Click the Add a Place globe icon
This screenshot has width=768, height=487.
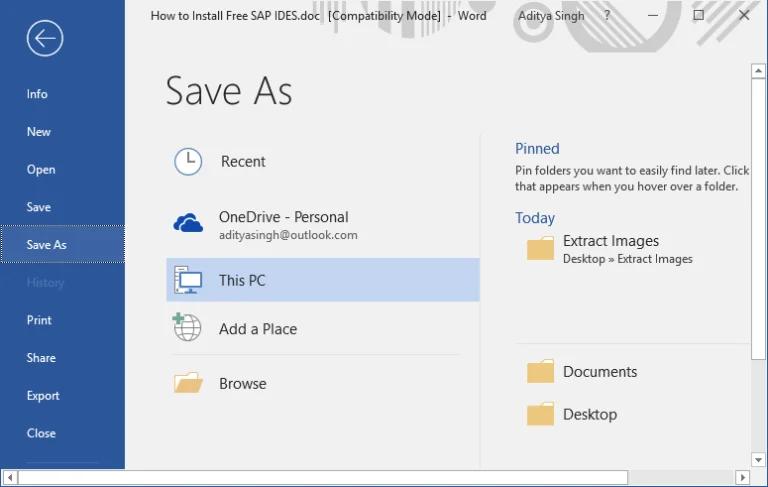tap(187, 328)
